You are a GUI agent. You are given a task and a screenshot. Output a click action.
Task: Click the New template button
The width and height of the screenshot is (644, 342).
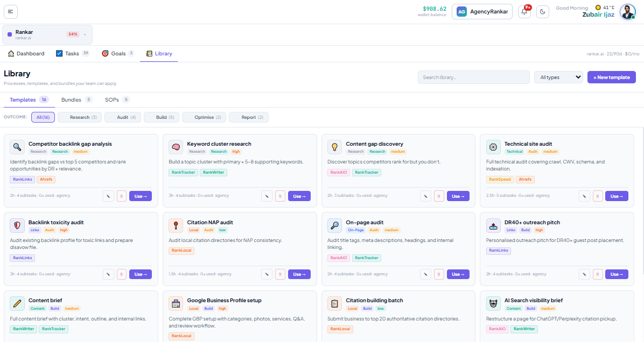pos(612,77)
